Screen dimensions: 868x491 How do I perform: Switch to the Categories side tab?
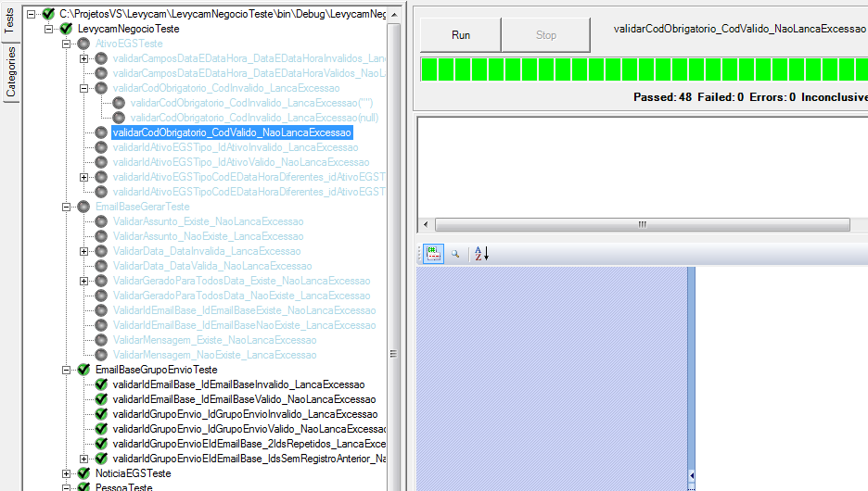pos(11,72)
